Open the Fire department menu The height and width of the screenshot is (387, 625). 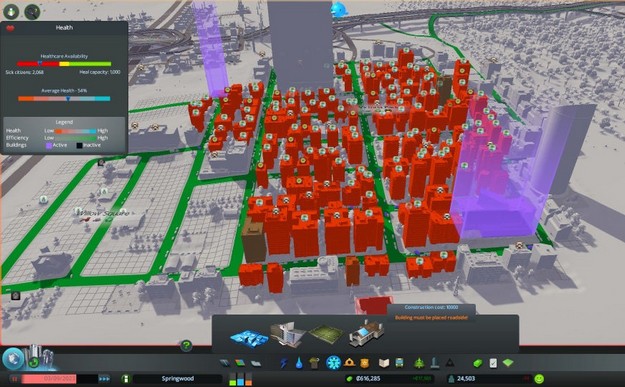[350, 363]
